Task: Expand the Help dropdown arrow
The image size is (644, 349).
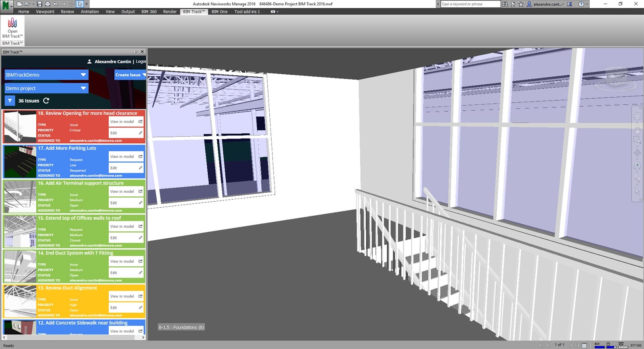Action: (x=587, y=4)
